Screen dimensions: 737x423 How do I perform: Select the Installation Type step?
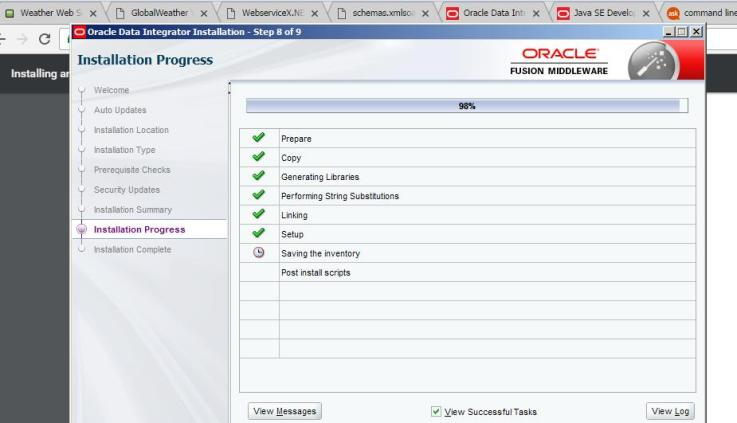[x=125, y=150]
